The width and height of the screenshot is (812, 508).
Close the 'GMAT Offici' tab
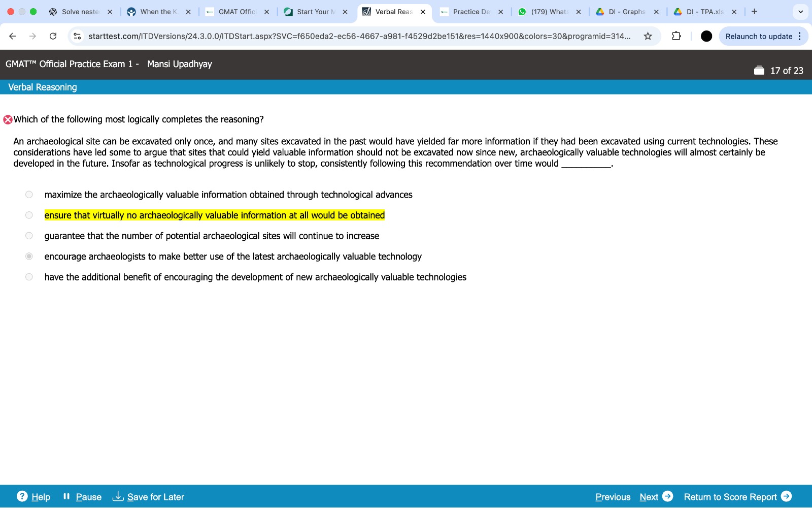point(266,12)
